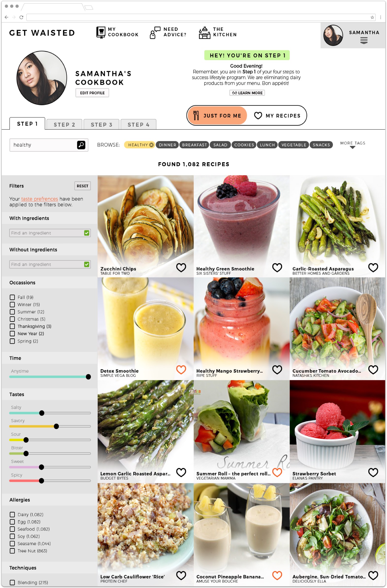Image resolution: width=387 pixels, height=588 pixels.
Task: Open The Kitchen icon
Action: tap(204, 32)
